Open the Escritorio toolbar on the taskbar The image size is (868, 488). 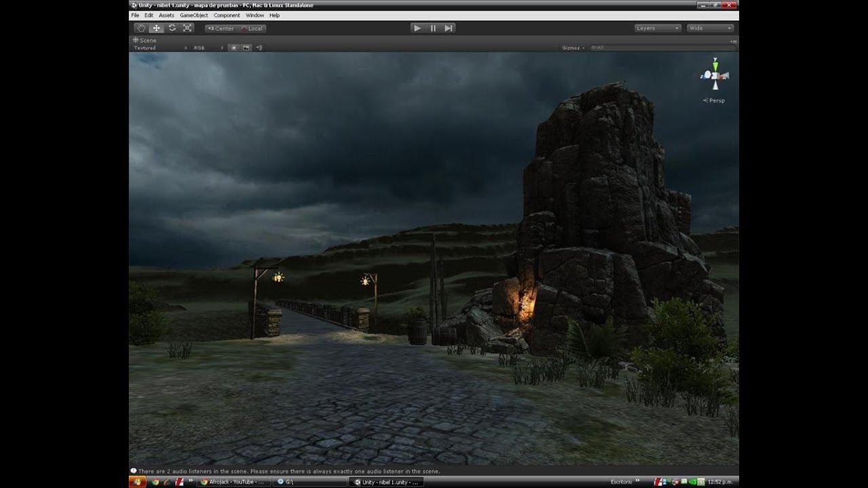click(621, 482)
